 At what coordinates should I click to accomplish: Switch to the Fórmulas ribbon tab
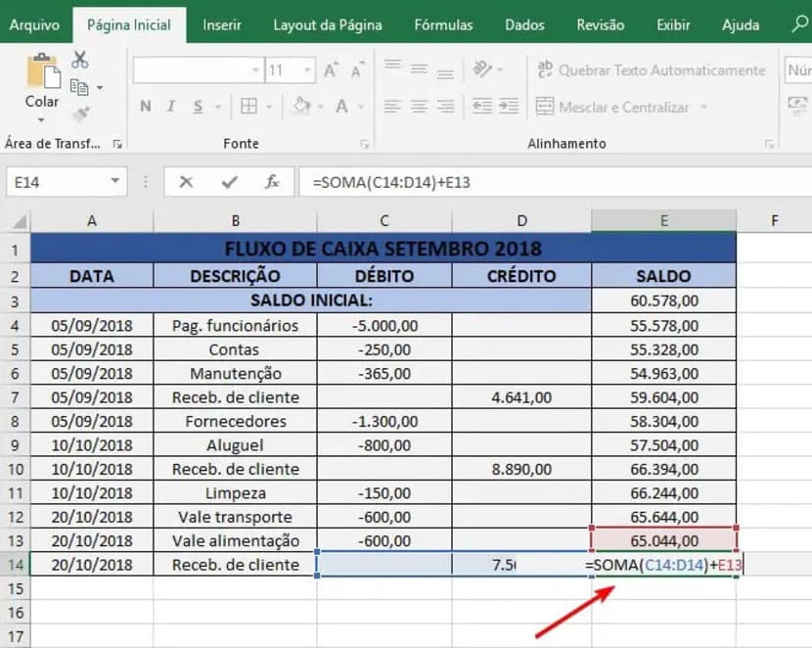point(443,25)
